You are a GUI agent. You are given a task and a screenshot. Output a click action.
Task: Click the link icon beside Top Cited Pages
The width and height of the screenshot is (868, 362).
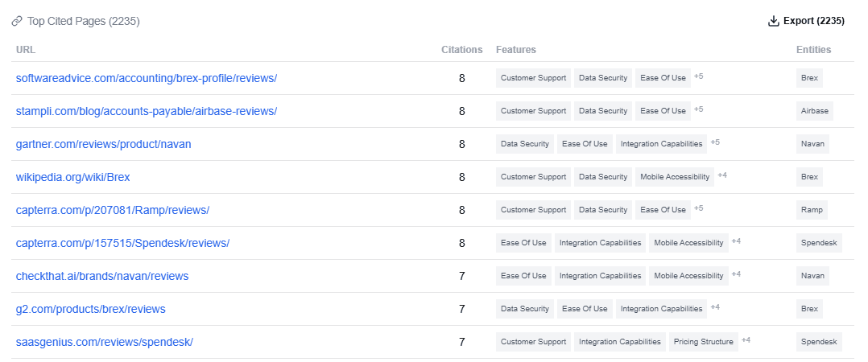point(17,22)
